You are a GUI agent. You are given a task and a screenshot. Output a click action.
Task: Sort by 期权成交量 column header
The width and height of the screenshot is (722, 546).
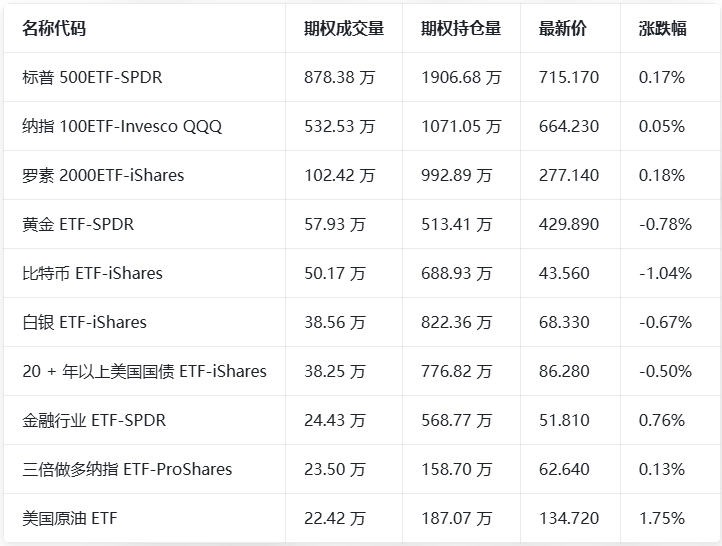point(344,28)
